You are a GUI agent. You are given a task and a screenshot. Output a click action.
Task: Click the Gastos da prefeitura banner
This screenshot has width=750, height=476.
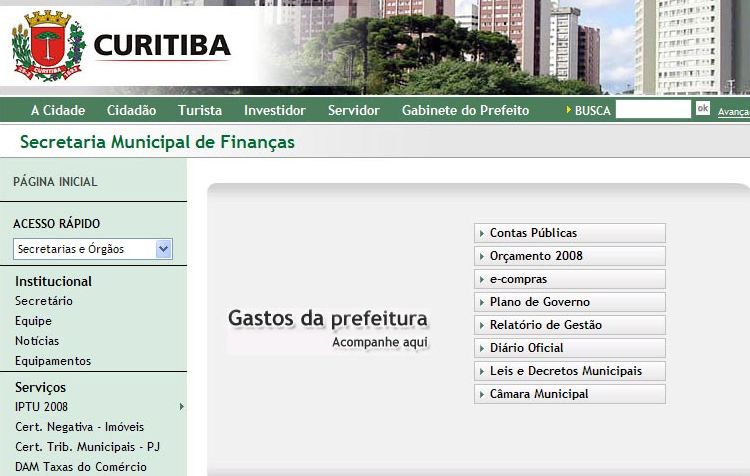pyautogui.click(x=328, y=328)
